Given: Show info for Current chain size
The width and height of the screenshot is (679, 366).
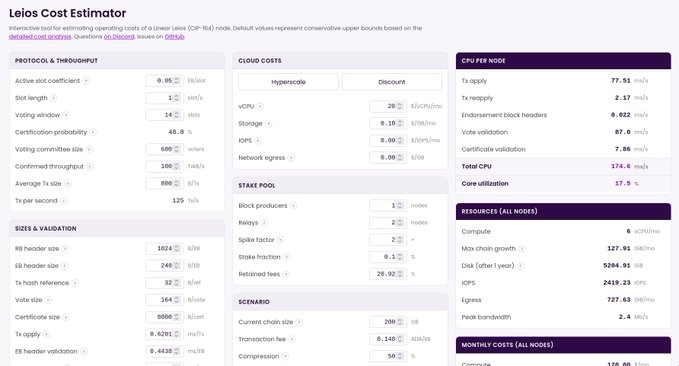Looking at the screenshot, I should (x=299, y=322).
